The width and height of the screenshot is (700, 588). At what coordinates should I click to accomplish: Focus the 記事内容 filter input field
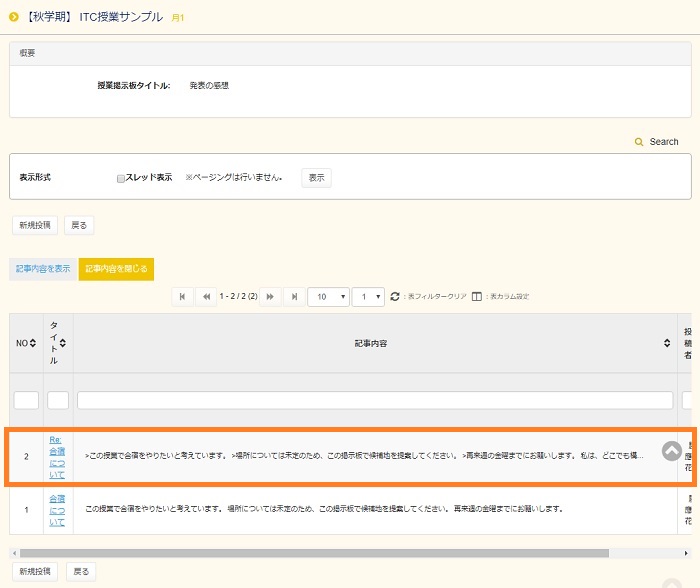pos(375,400)
